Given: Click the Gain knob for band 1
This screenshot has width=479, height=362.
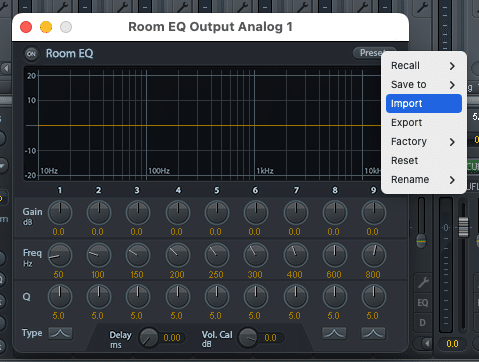Looking at the screenshot, I should (60, 213).
